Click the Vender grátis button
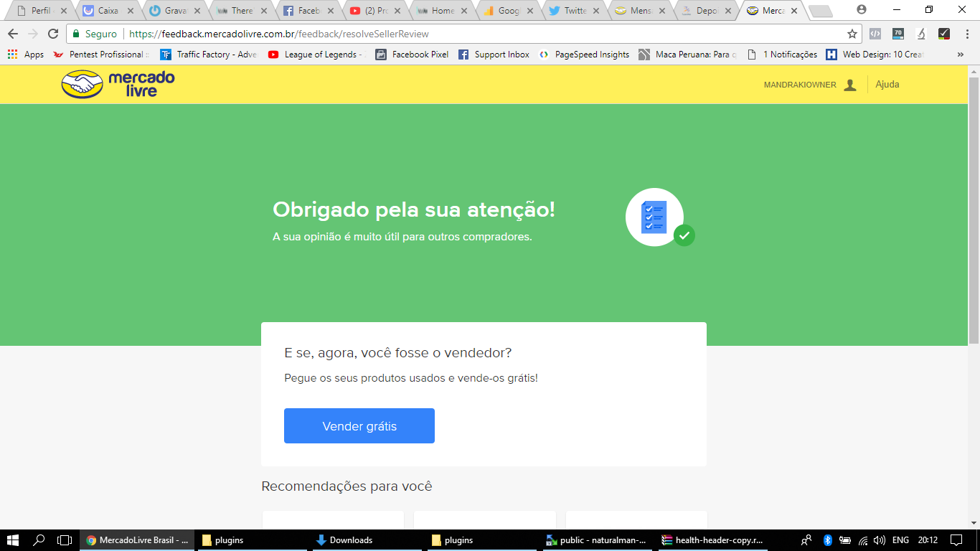The height and width of the screenshot is (551, 980). coord(359,426)
